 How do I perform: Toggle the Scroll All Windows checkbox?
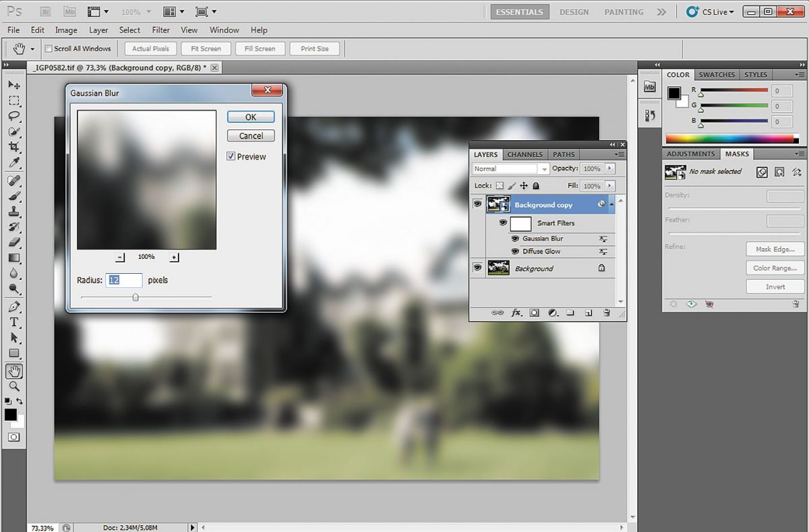[x=49, y=49]
